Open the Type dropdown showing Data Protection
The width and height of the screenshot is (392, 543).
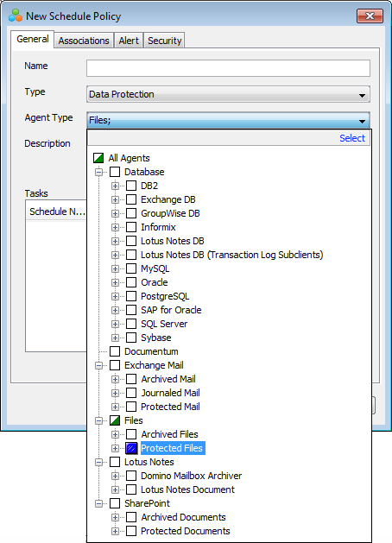[x=228, y=94]
